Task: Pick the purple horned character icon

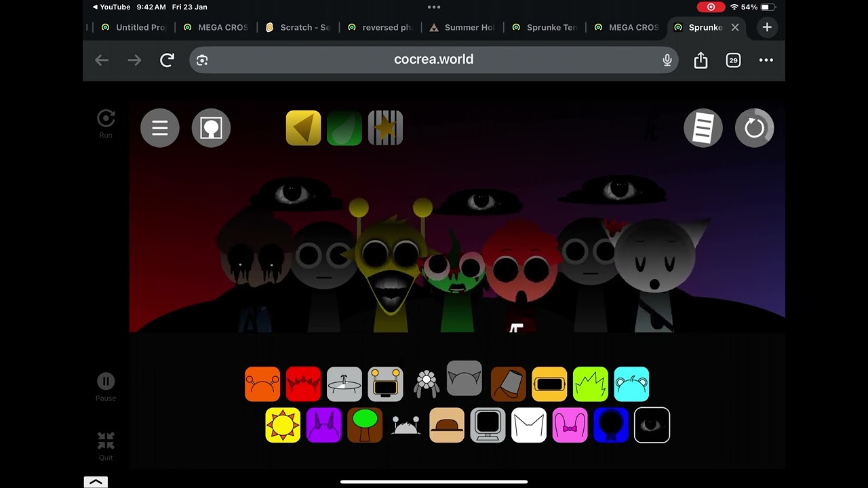Action: [x=323, y=425]
